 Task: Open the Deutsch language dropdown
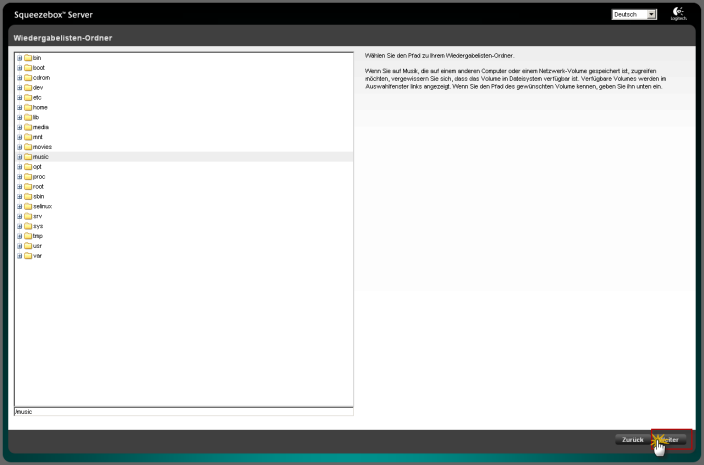[634, 15]
